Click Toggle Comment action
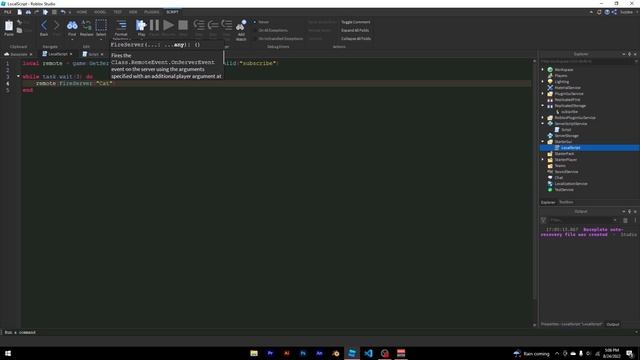 pos(356,22)
